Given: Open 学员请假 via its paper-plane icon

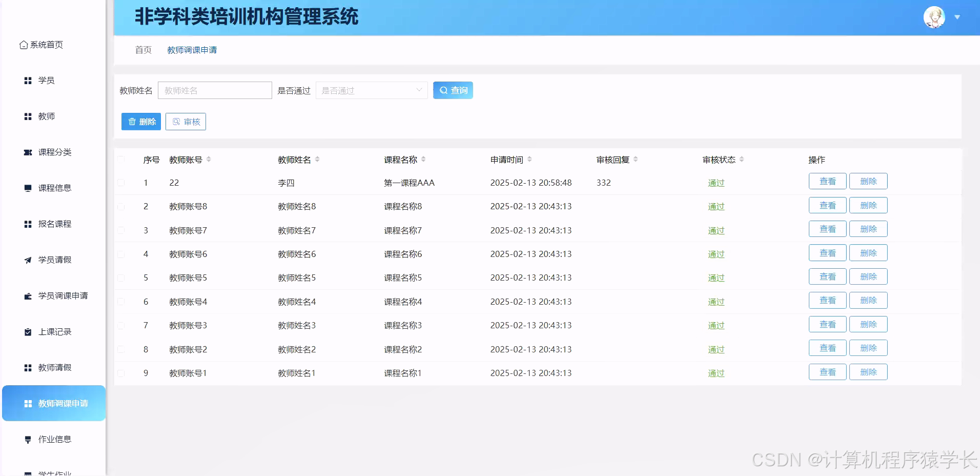Looking at the screenshot, I should click(28, 260).
